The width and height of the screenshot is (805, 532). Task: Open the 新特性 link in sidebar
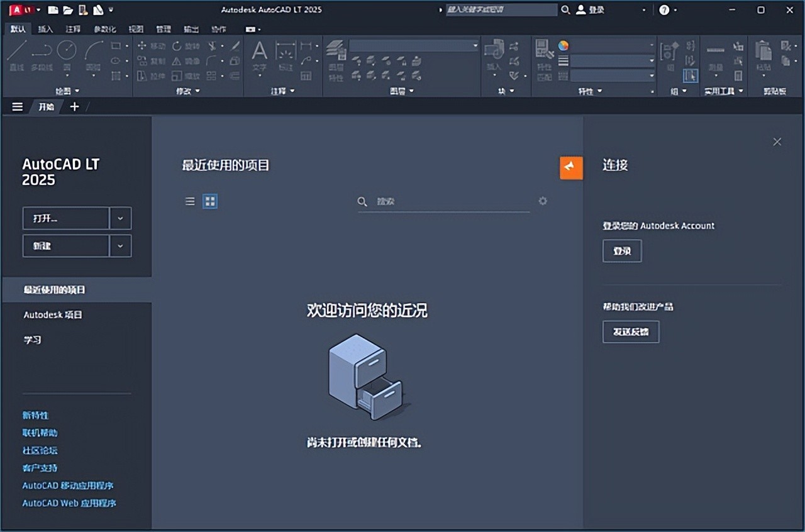pyautogui.click(x=35, y=415)
